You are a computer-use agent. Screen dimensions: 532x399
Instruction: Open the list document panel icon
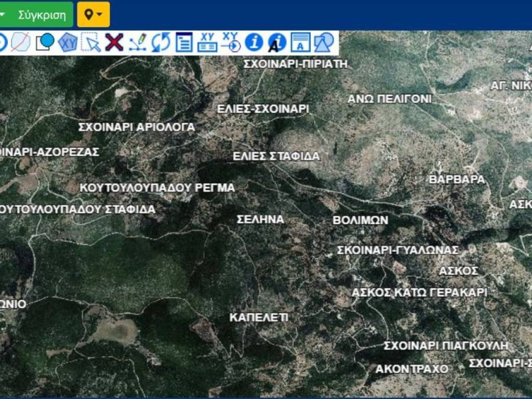click(184, 42)
